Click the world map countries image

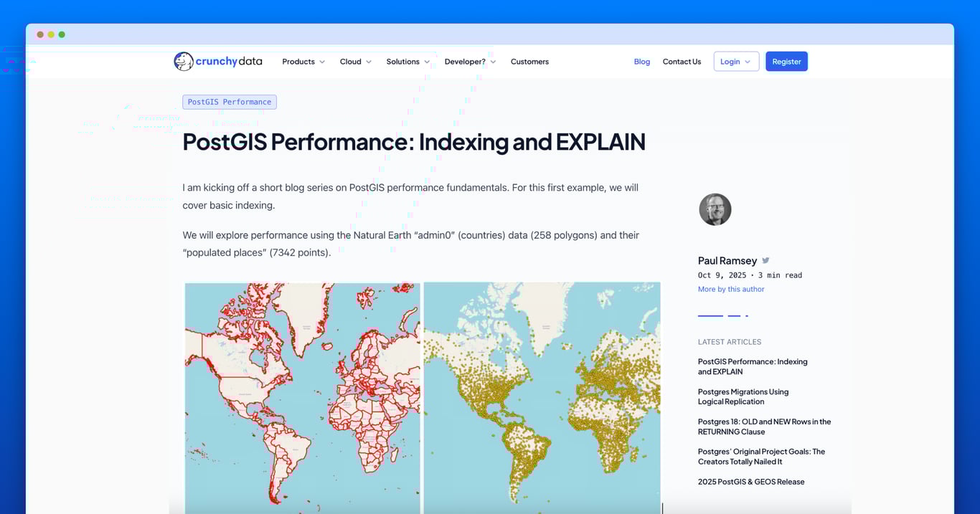click(301, 398)
